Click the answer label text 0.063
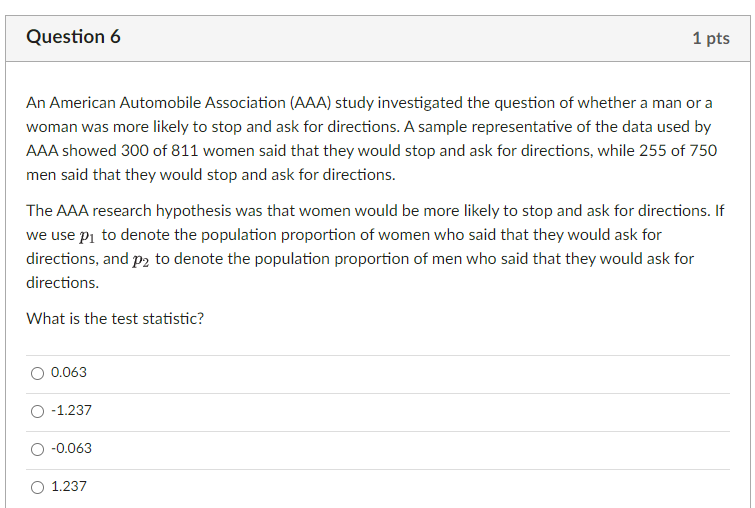Image resolution: width=755 pixels, height=508 pixels. (69, 373)
